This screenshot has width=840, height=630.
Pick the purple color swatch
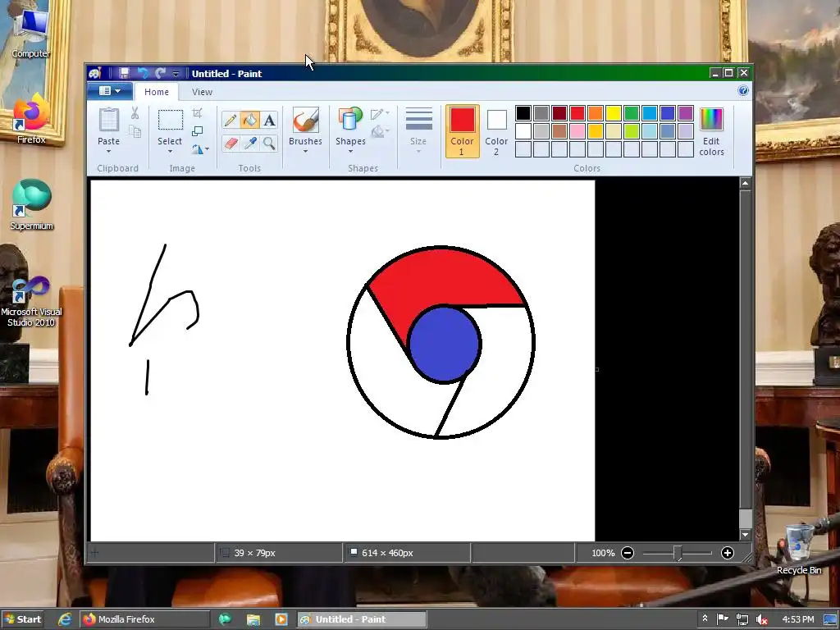point(686,113)
